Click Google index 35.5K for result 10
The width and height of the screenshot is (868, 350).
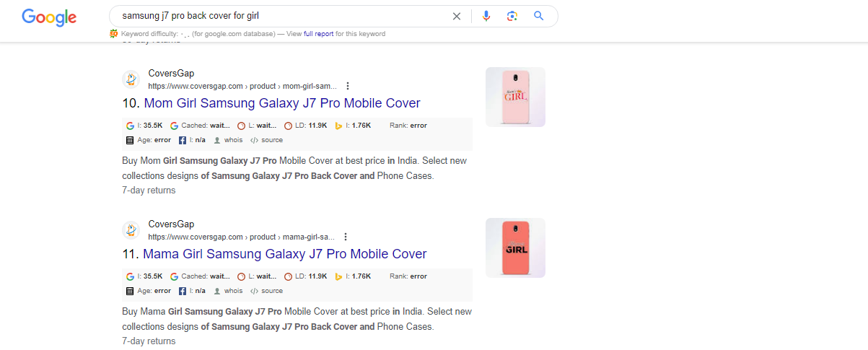[x=152, y=126]
